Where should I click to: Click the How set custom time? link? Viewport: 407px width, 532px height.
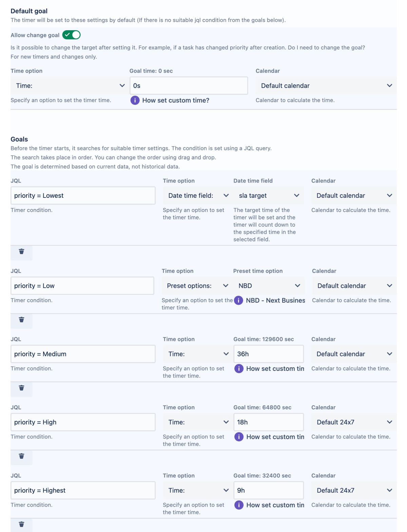click(x=176, y=100)
